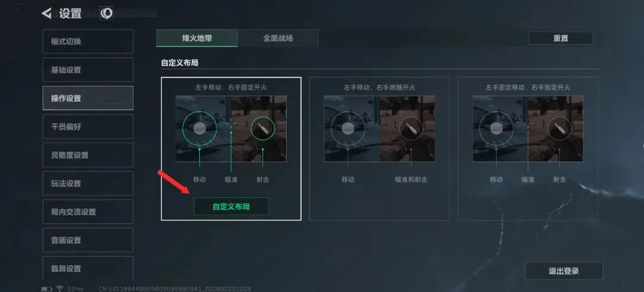Click the 自定义布局 button
The image size is (644, 292).
tap(231, 206)
